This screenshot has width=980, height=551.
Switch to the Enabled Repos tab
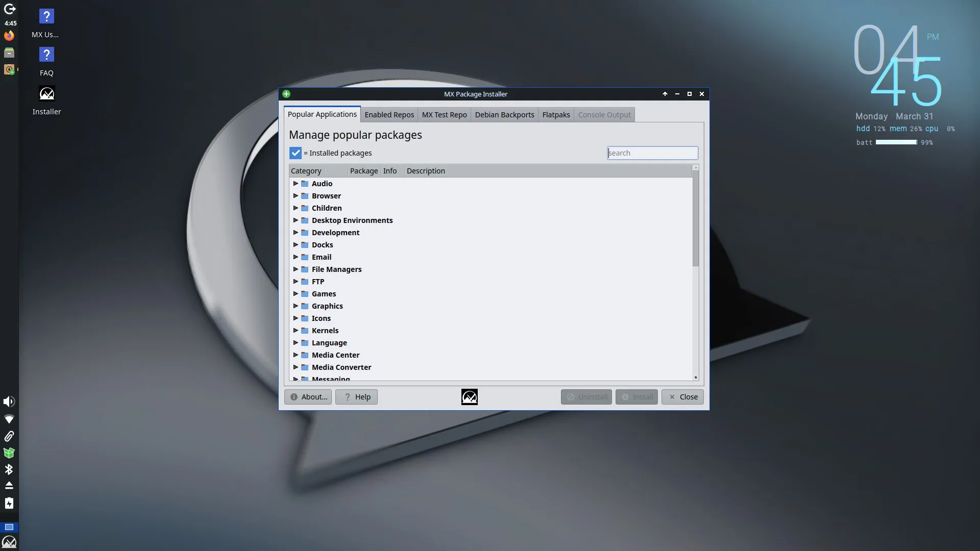pyautogui.click(x=389, y=115)
